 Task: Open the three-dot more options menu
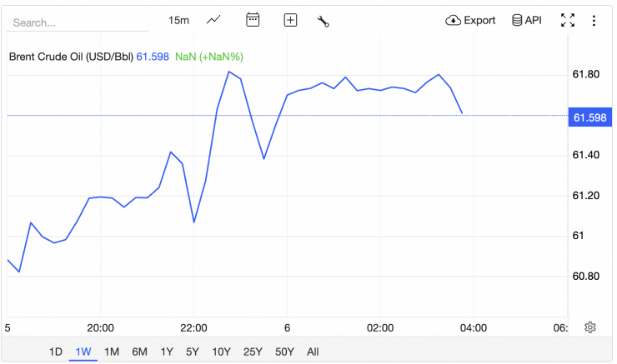[x=594, y=20]
